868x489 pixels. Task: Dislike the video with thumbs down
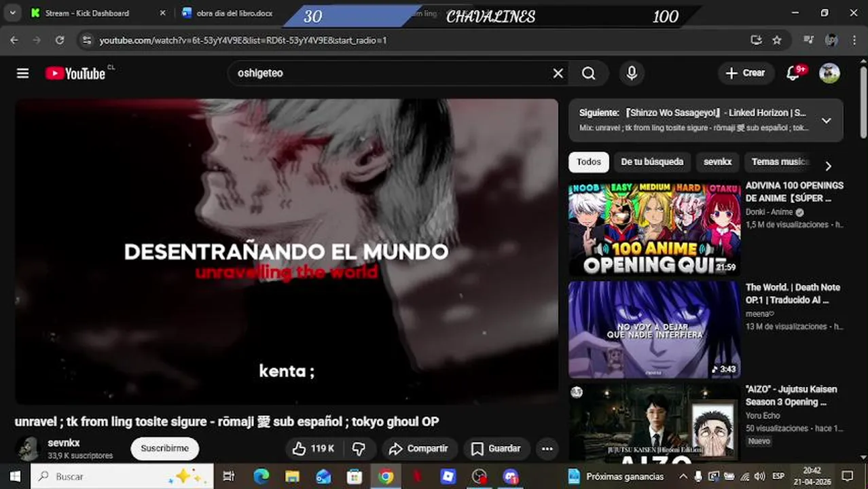[359, 448]
